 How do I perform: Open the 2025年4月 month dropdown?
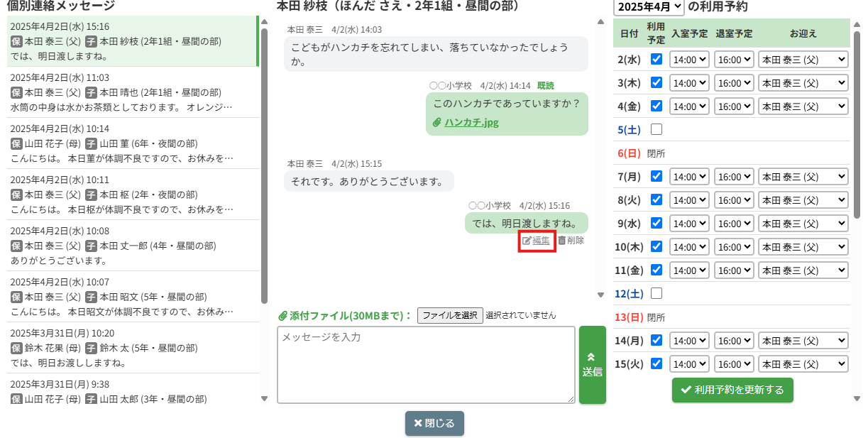649,7
